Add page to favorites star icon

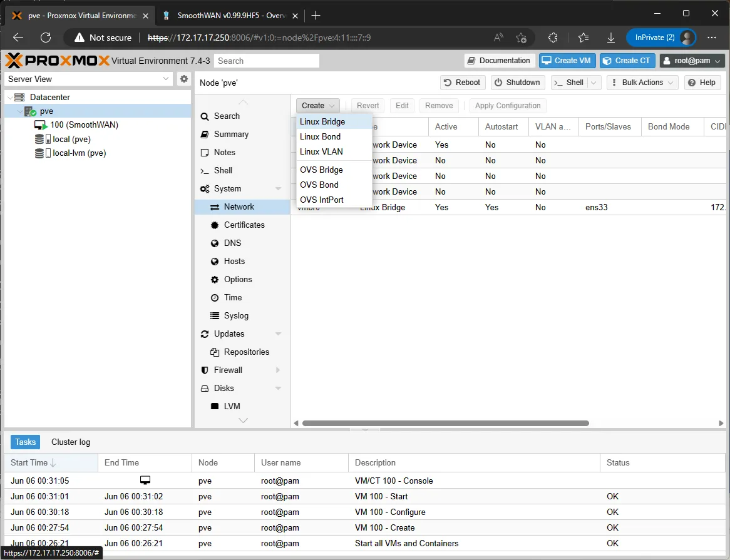(x=521, y=38)
